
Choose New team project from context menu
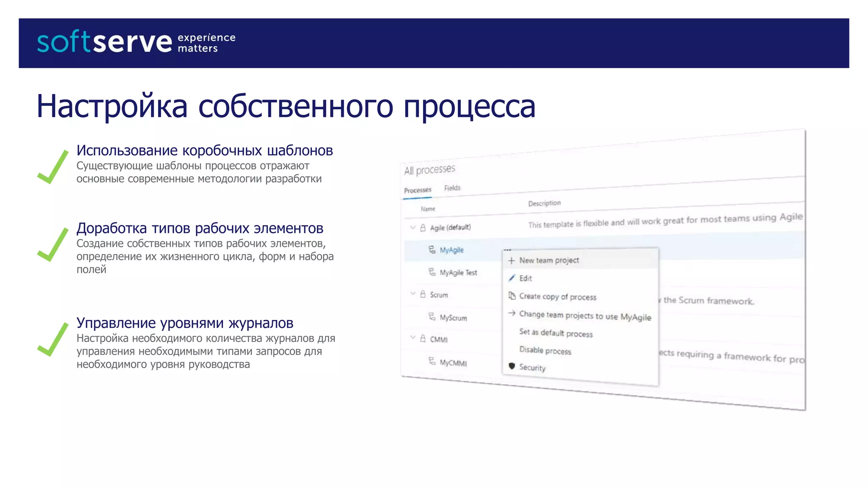pyautogui.click(x=580, y=261)
